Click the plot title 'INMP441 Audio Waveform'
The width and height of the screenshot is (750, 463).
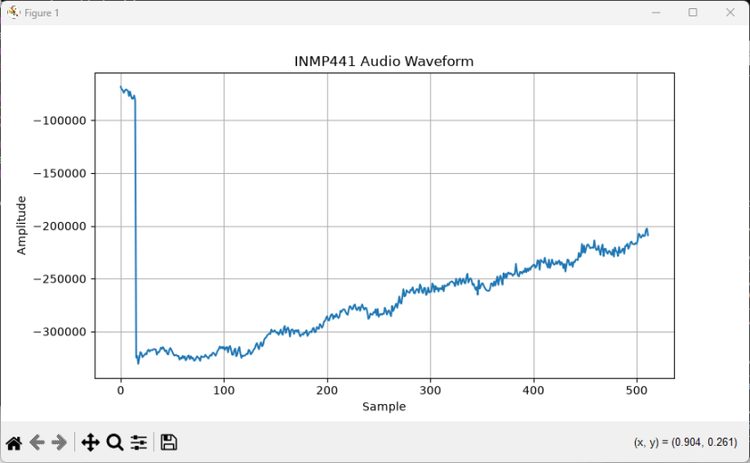[384, 61]
